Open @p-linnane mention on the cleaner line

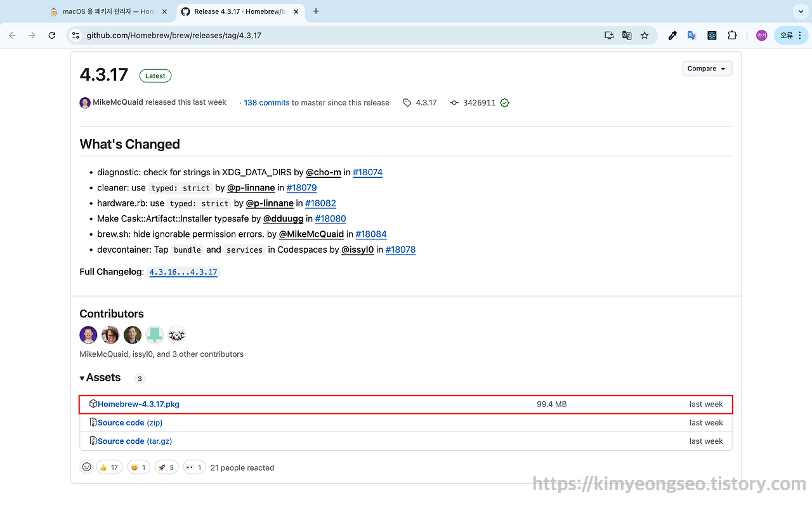click(x=251, y=188)
